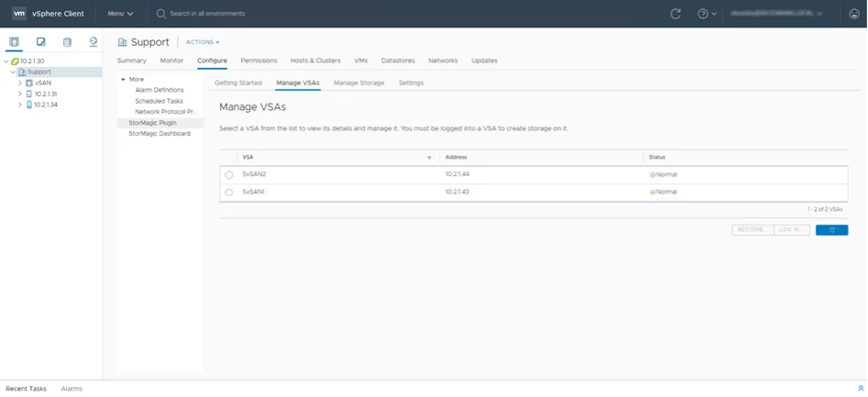Click the Normal status for SvSAN2
Screen dimensions: 868x397
[664, 175]
